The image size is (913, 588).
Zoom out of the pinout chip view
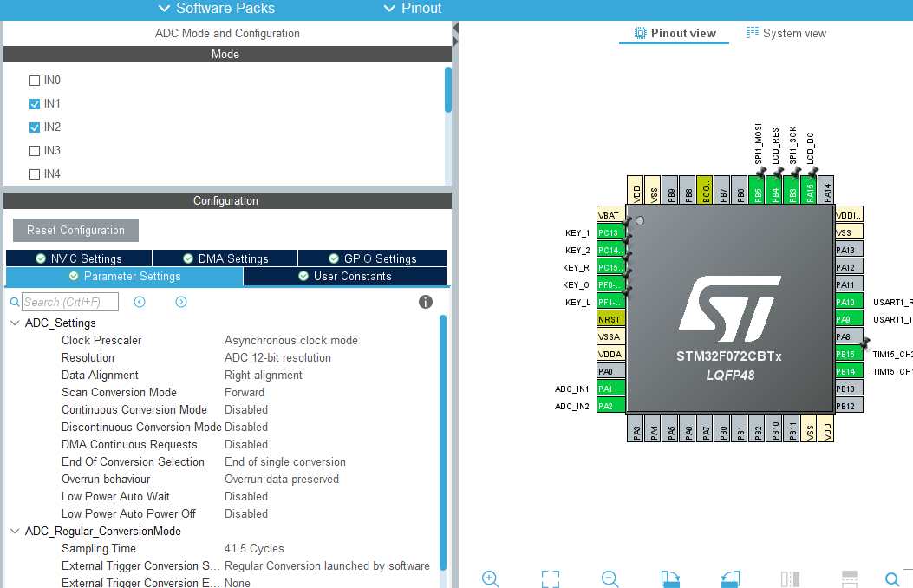click(x=610, y=578)
